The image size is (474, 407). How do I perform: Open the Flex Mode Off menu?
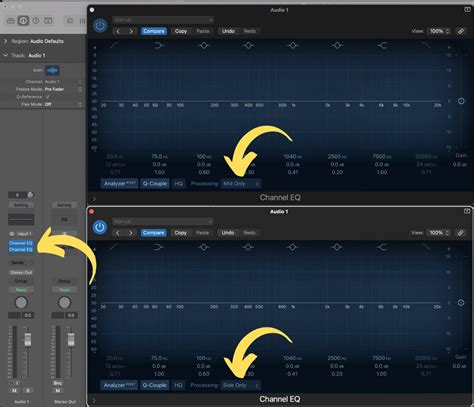tap(63, 104)
